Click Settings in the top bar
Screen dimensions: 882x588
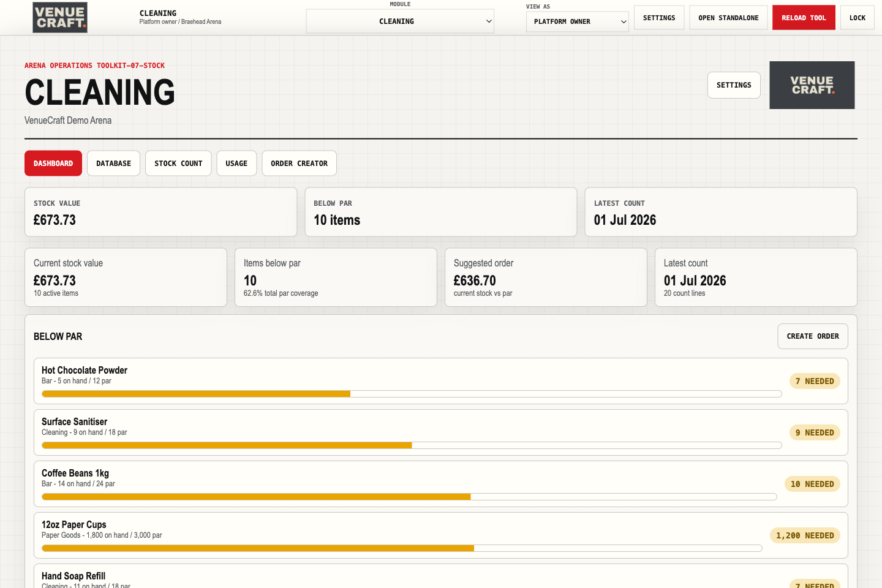[659, 18]
